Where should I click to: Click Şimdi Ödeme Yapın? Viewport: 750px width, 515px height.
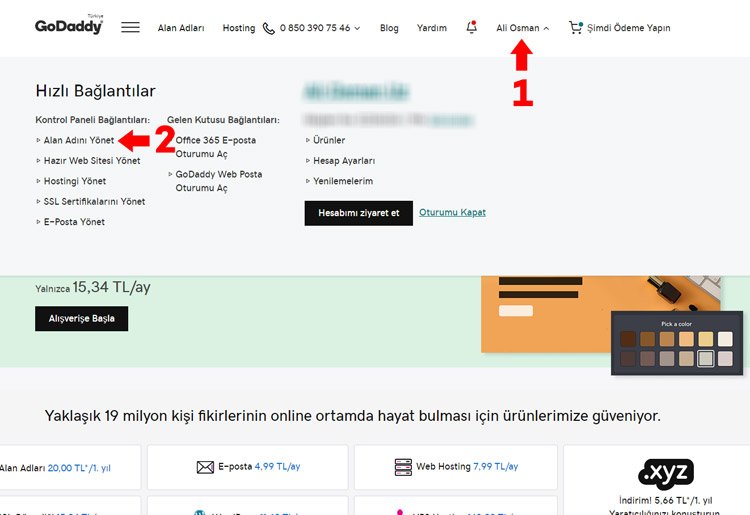[629, 28]
